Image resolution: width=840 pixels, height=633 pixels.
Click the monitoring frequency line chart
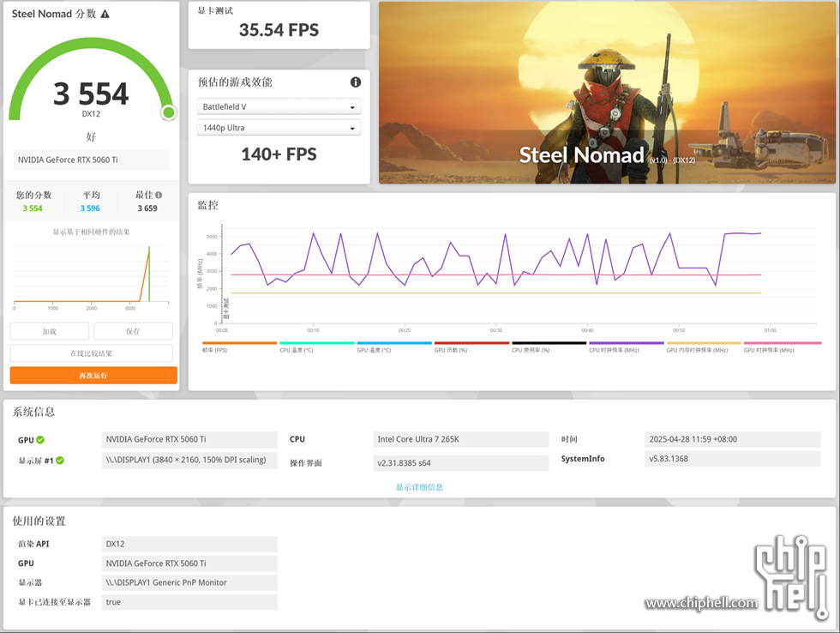click(x=507, y=276)
